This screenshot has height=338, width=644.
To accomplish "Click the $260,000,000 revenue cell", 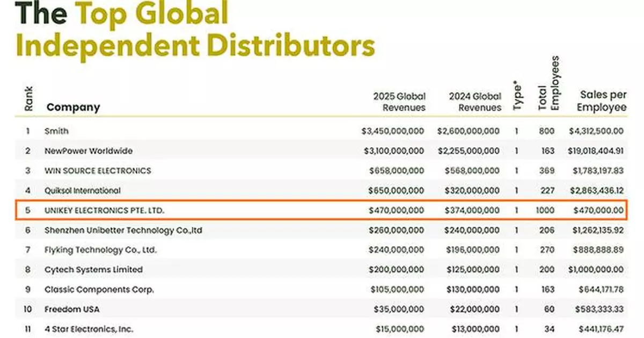I will [x=397, y=230].
